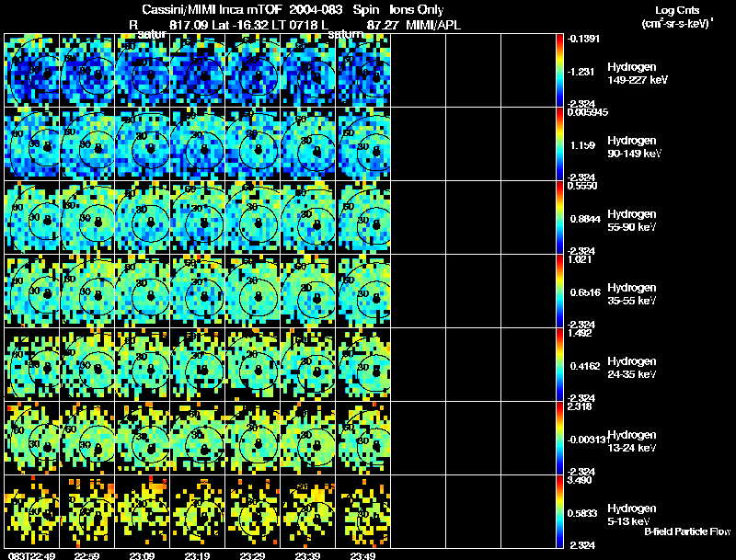The width and height of the screenshot is (736, 560).
Task: Click the 'Hydrogen 35-55 keV' label
Action: coord(632,294)
